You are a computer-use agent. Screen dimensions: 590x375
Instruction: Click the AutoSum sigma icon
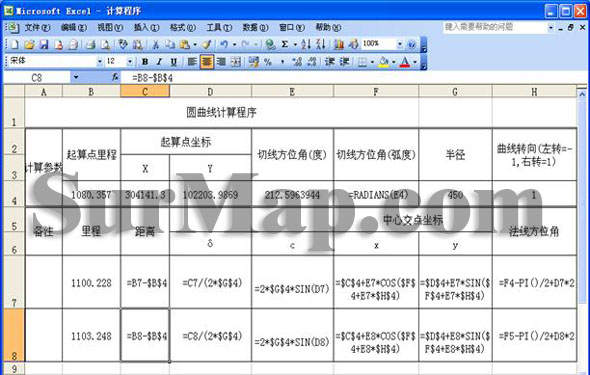pos(285,44)
